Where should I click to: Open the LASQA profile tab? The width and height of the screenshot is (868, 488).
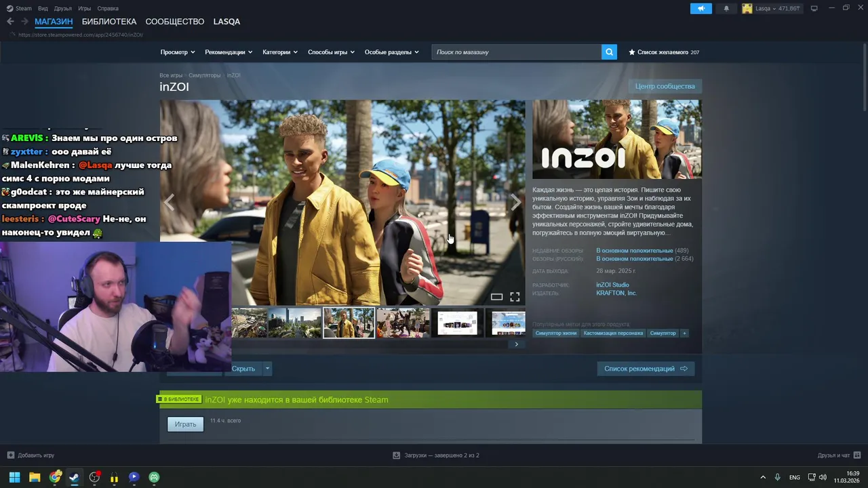226,22
